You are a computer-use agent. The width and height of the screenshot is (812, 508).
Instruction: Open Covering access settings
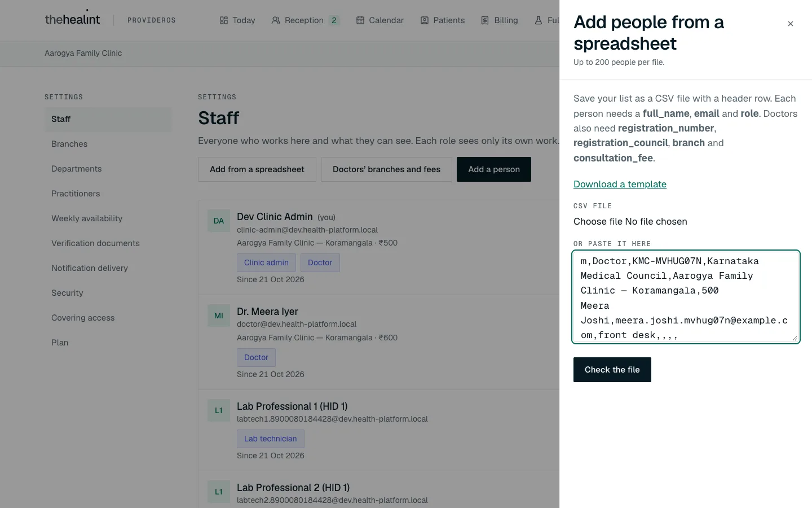click(108, 318)
